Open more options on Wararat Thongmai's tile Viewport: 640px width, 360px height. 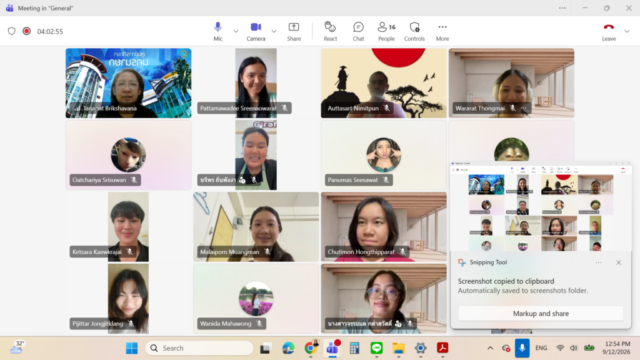pyautogui.click(x=524, y=108)
